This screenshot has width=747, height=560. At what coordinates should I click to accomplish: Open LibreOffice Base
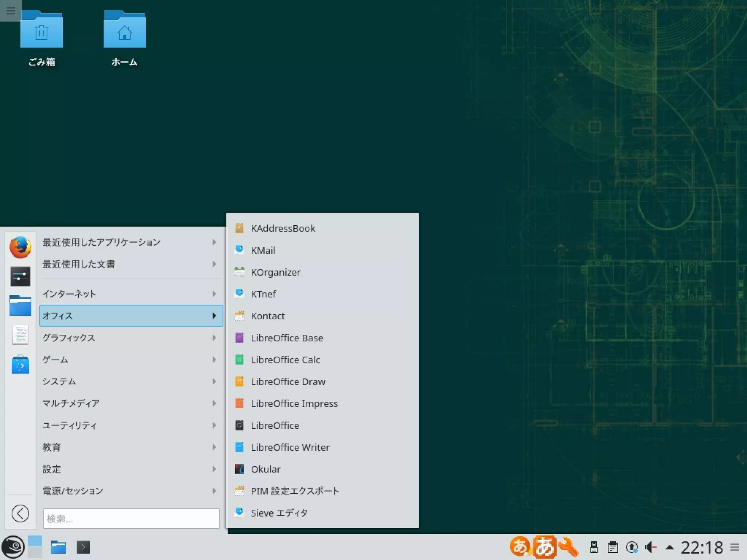click(x=322, y=338)
